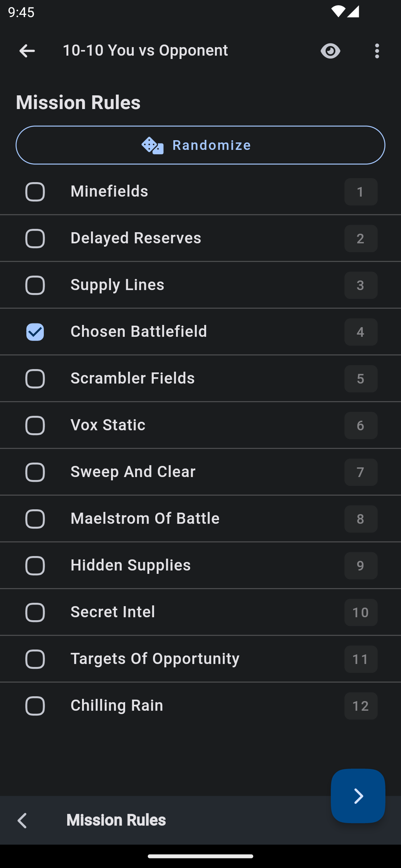Select Sweep And Clear rule label
401x868 pixels.
coord(133,472)
